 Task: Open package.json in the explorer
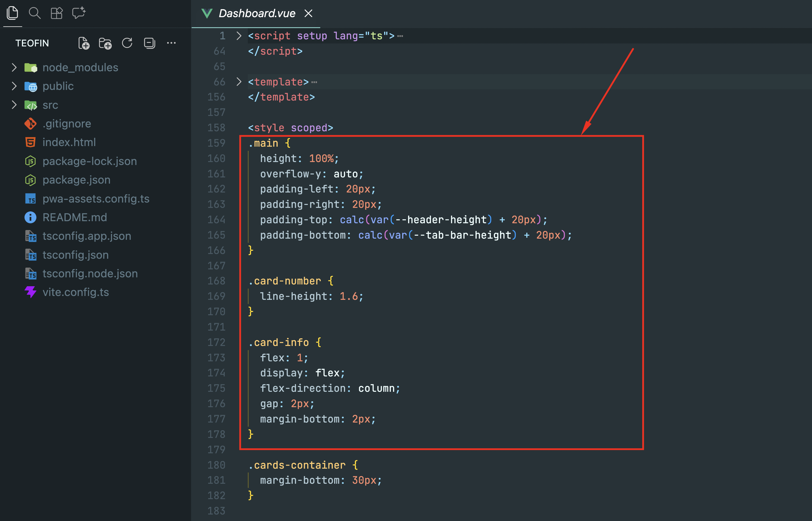(x=76, y=180)
